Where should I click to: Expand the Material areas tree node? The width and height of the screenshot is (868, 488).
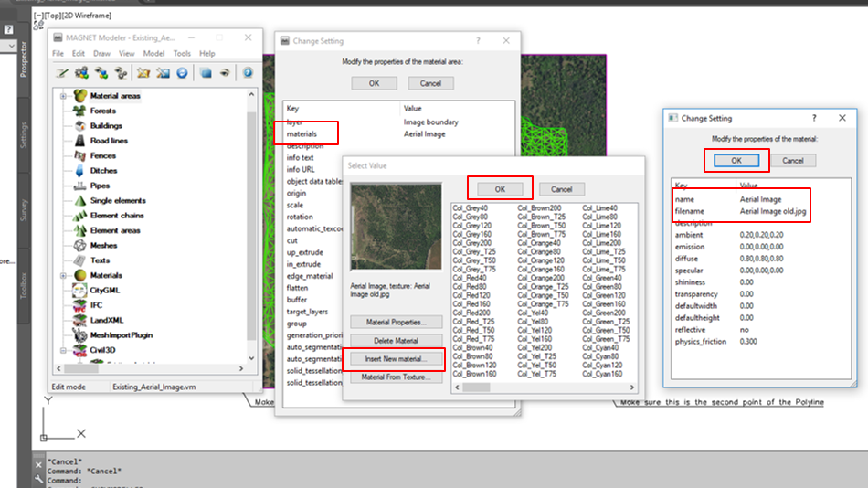[x=63, y=96]
